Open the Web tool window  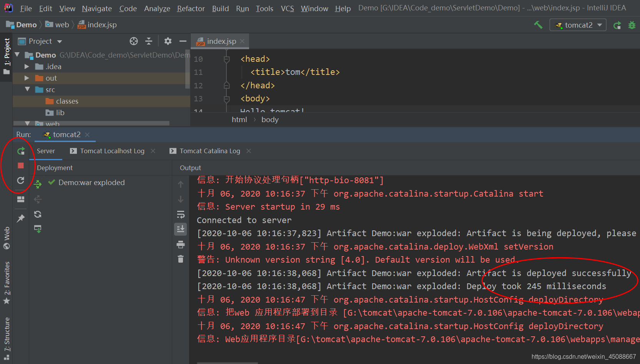tap(7, 238)
